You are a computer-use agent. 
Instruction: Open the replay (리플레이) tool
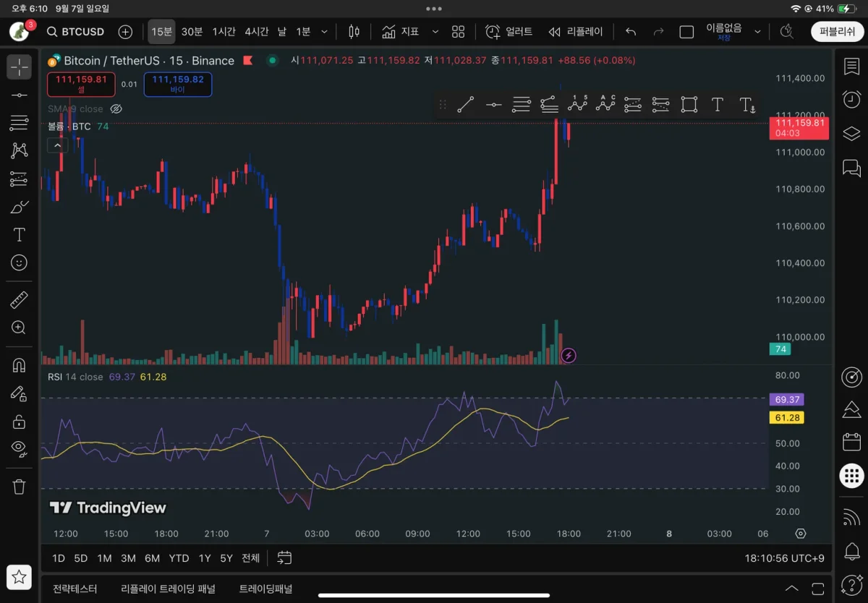[575, 32]
